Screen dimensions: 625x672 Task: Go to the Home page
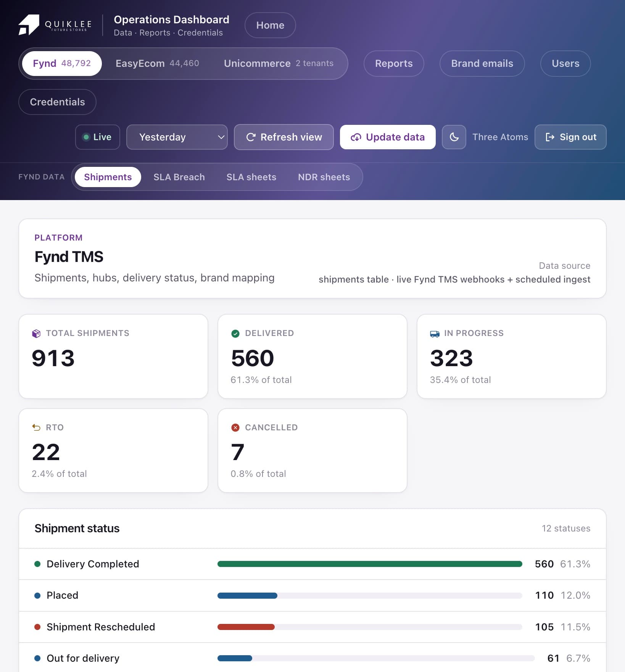click(270, 25)
